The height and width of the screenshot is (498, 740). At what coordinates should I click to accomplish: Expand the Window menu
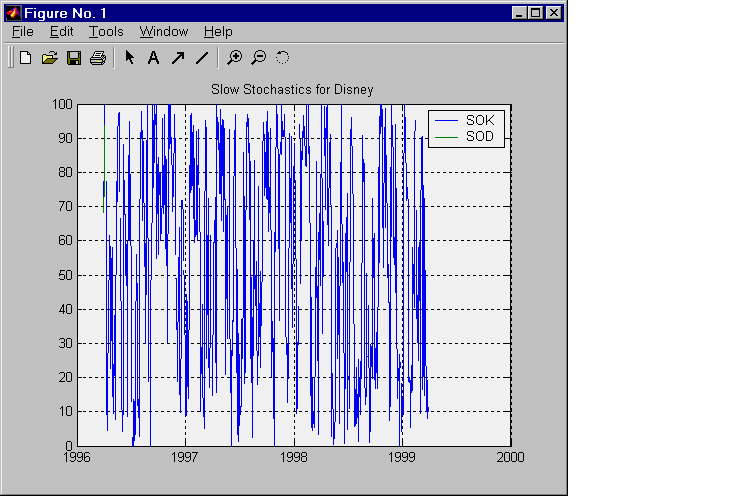point(163,32)
